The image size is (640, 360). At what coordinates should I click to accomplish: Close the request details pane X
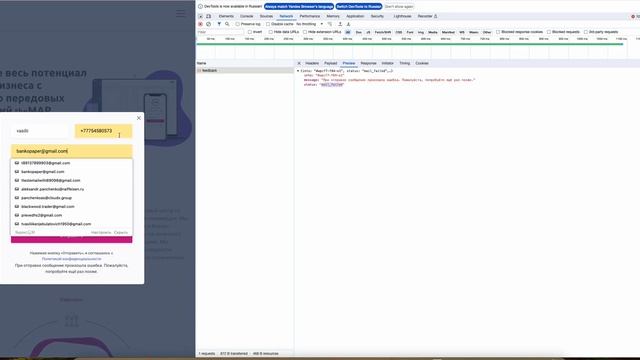click(299, 63)
